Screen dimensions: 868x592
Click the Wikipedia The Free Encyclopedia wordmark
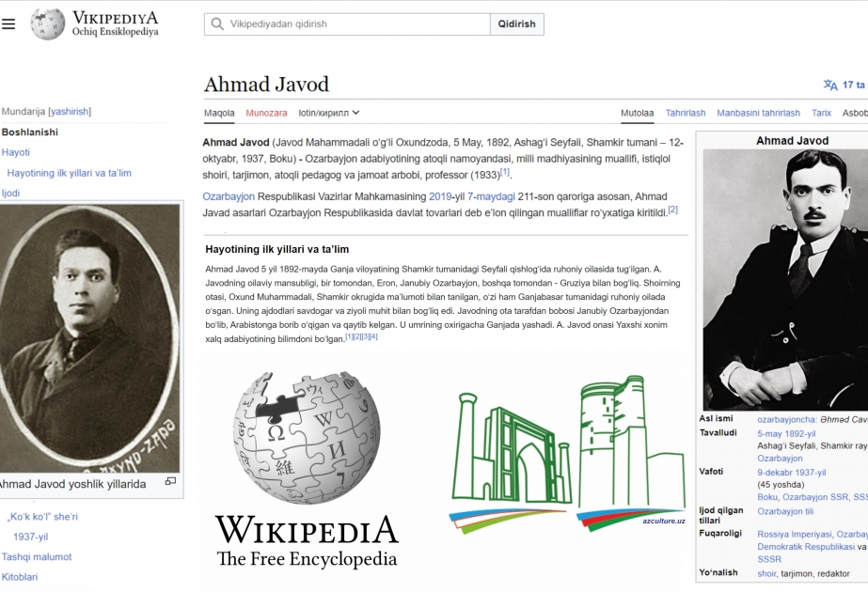point(307,541)
